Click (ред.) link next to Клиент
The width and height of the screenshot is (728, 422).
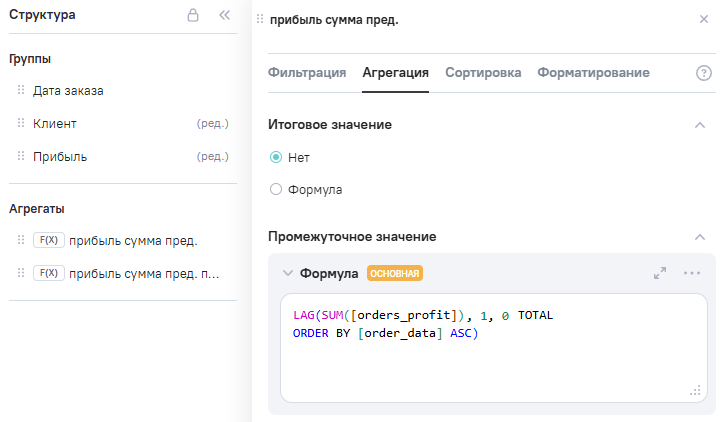(x=212, y=124)
